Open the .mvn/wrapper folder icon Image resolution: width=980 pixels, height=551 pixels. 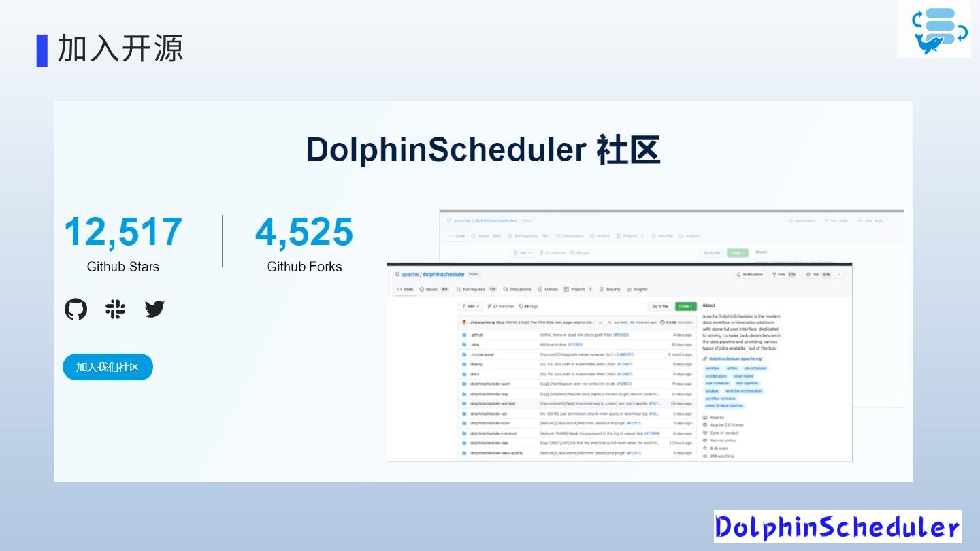[464, 354]
